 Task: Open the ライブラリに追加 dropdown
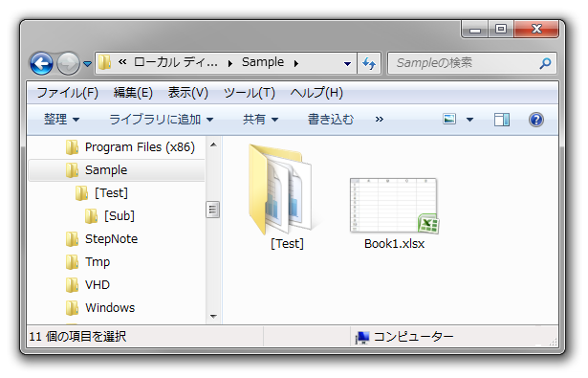(162, 120)
